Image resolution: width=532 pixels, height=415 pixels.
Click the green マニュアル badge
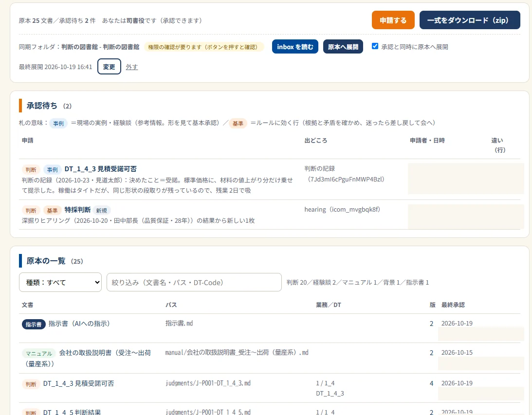tap(39, 354)
